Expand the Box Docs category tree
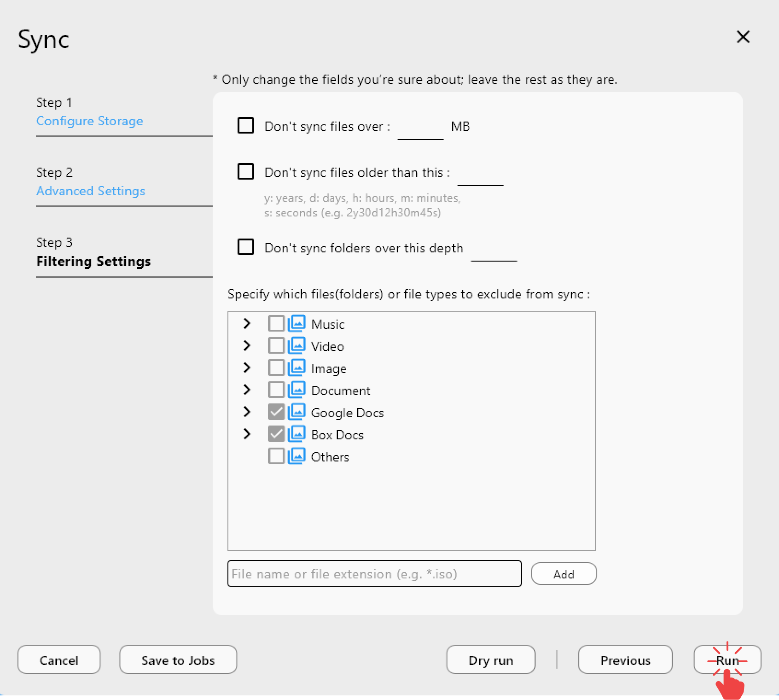Viewport: 779px width, 700px height. pos(247,434)
